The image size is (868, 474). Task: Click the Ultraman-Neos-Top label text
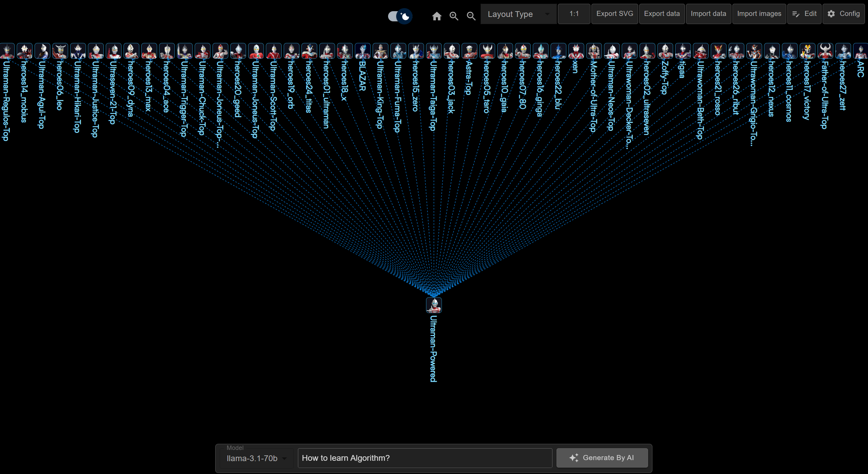[x=611, y=96]
